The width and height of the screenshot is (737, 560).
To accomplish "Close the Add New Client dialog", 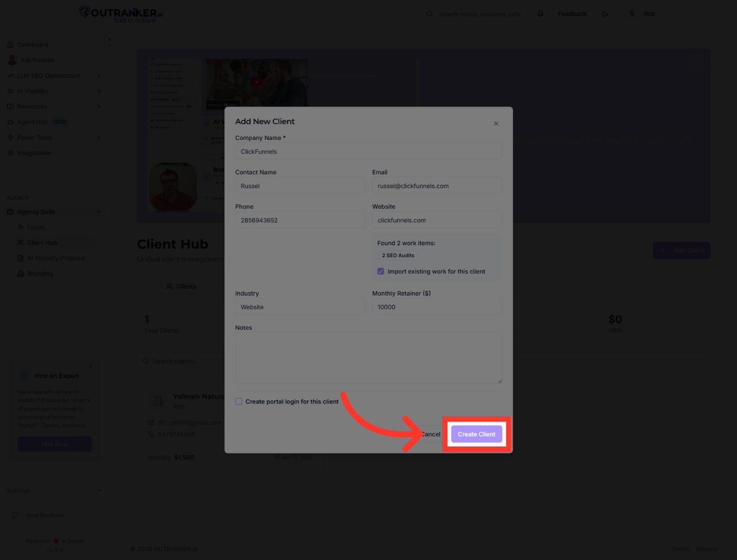I will click(496, 123).
